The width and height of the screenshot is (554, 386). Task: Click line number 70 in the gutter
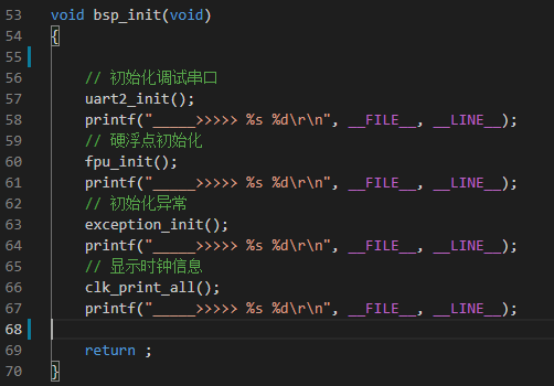tap(13, 371)
